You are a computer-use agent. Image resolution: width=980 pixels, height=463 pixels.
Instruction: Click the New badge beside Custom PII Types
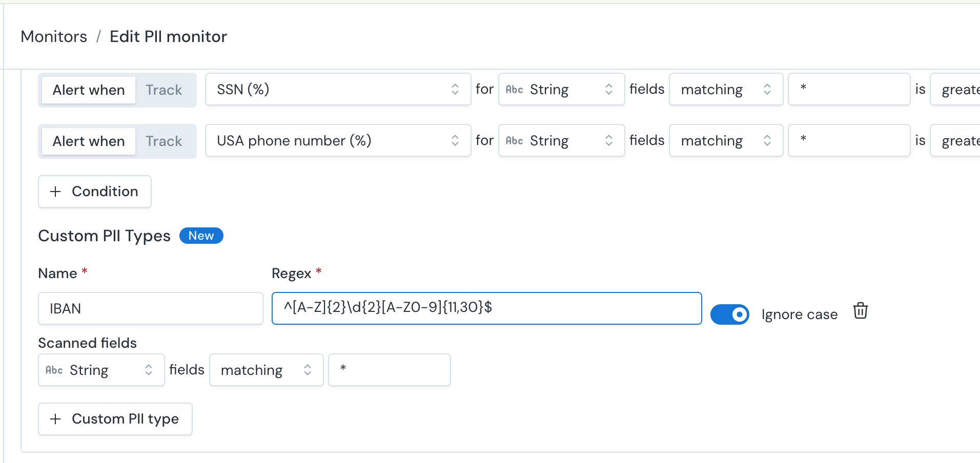pos(201,236)
